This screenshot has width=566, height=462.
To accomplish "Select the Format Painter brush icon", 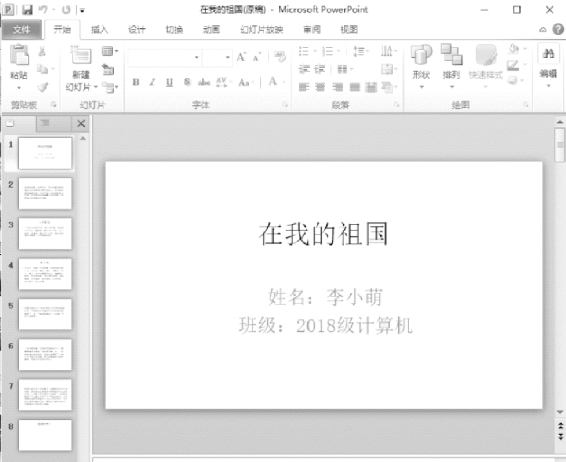I will 43,87.
